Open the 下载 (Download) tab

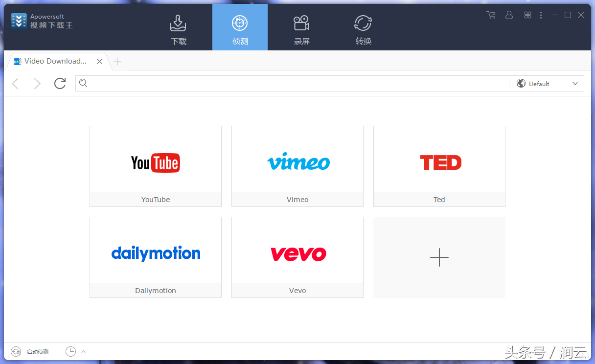tap(178, 27)
